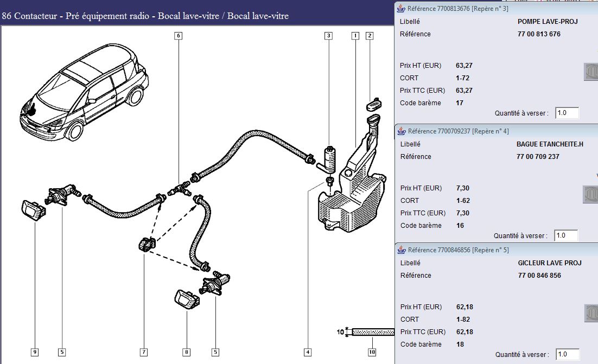Select callout number 4 for sealing ring
This screenshot has height=364, width=598.
click(x=308, y=352)
